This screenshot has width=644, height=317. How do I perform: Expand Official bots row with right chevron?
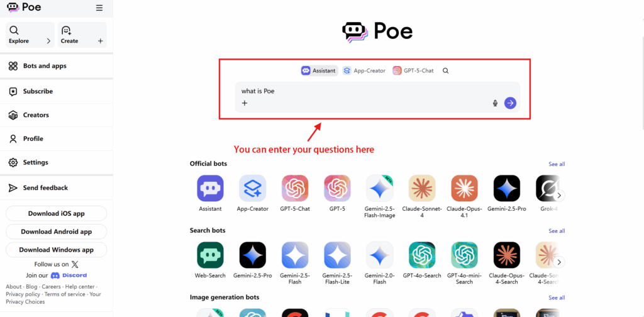tap(558, 196)
